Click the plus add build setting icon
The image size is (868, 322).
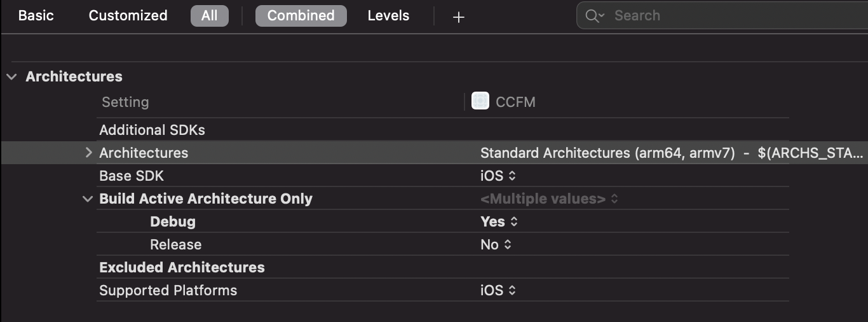[458, 17]
